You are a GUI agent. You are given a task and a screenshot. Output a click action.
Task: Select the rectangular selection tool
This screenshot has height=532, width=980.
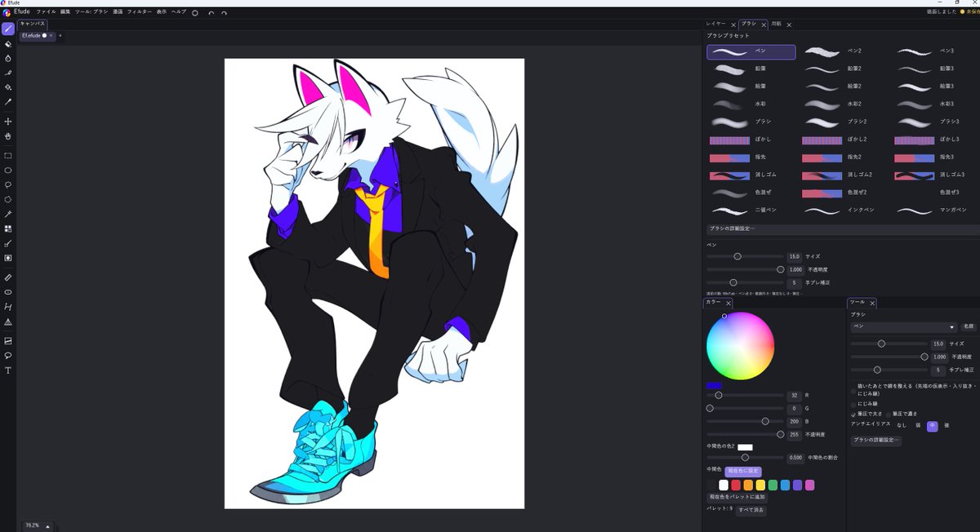click(x=8, y=155)
